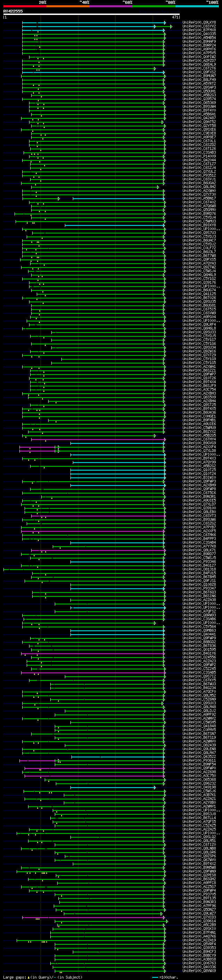Select the UniRef100_Q42487 hit name

tap(199, 118)
